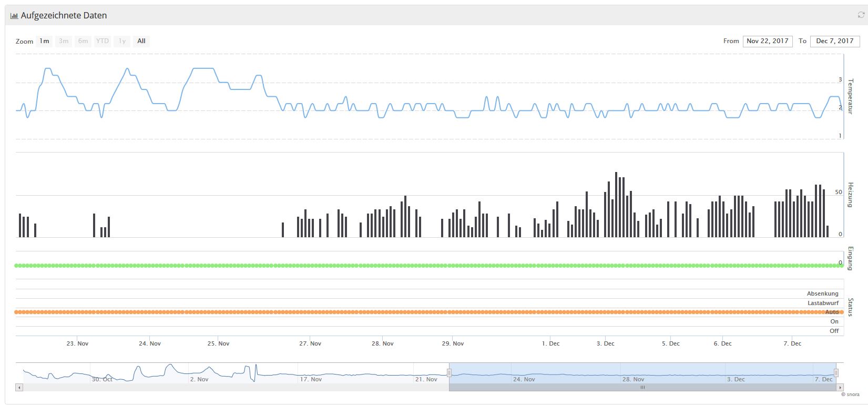The image size is (868, 405).
Task: Click the Aufgezeichnete Daten panel title
Action: pyautogui.click(x=64, y=16)
